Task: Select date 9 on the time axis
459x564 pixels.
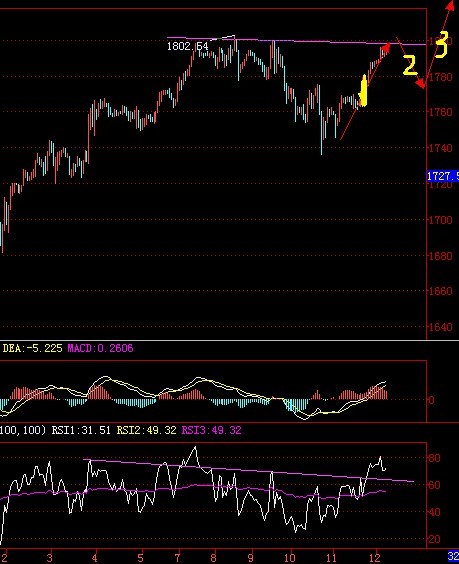Action: point(250,558)
